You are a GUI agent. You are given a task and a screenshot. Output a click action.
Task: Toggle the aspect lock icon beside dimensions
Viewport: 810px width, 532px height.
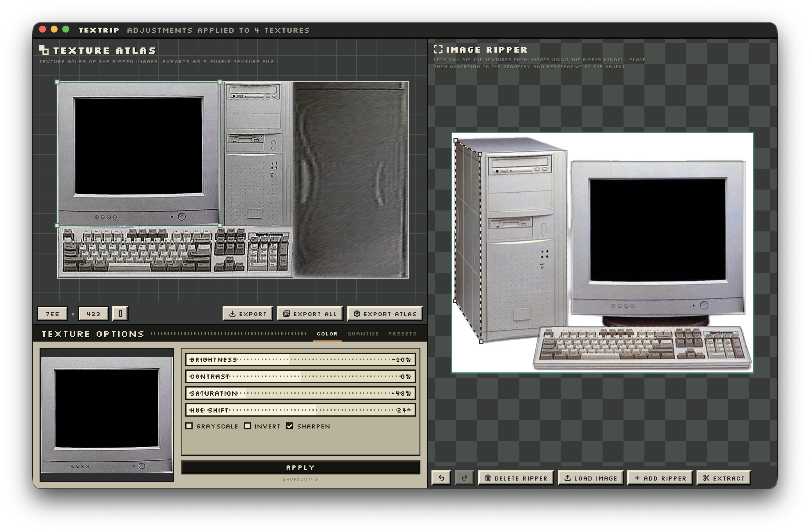pyautogui.click(x=120, y=314)
